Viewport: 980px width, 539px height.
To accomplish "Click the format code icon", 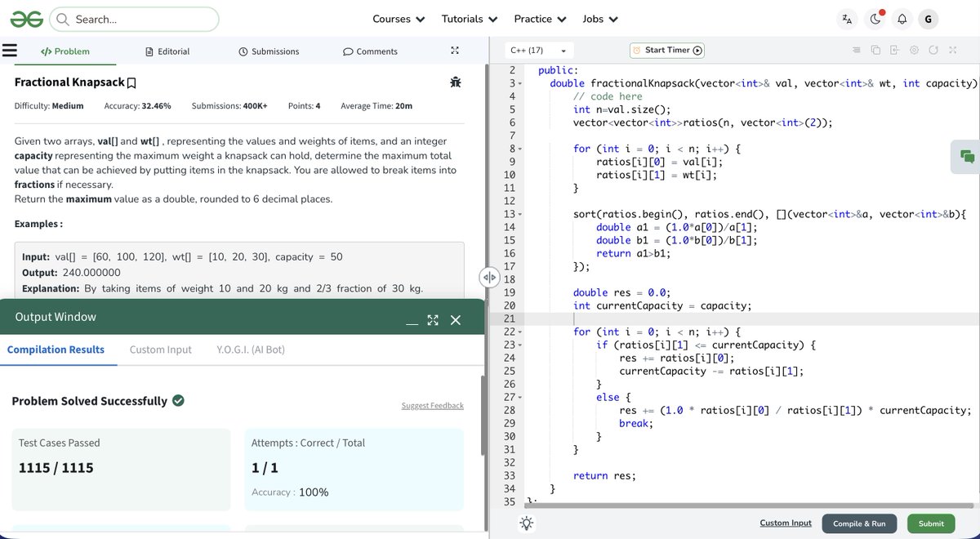I will coord(857,51).
